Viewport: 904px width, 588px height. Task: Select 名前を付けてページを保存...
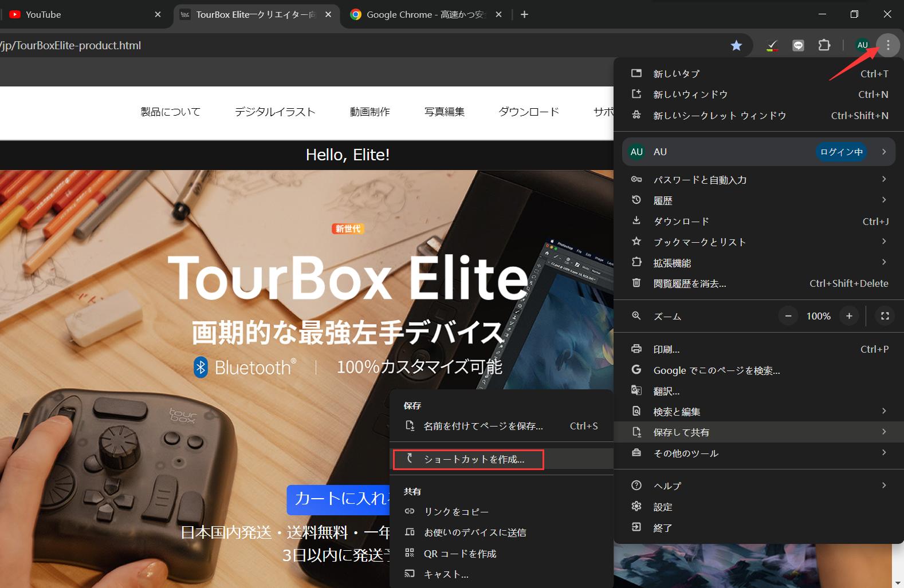coord(501,426)
